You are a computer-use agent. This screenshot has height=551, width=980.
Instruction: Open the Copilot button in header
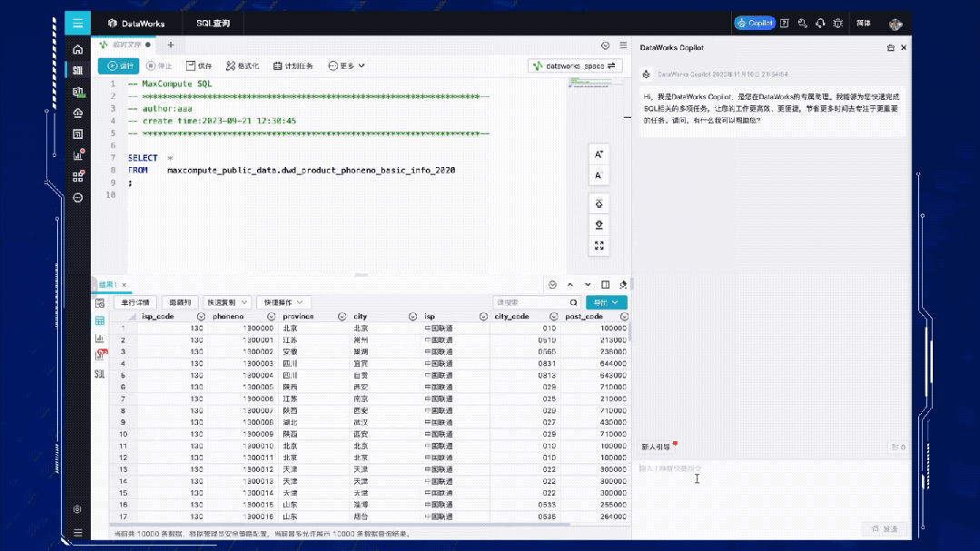(755, 23)
